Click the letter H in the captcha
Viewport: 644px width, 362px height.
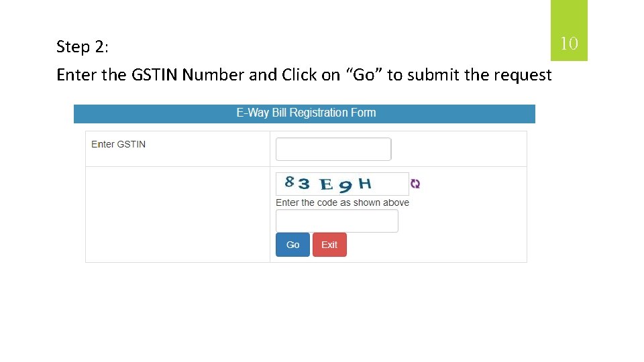point(364,182)
